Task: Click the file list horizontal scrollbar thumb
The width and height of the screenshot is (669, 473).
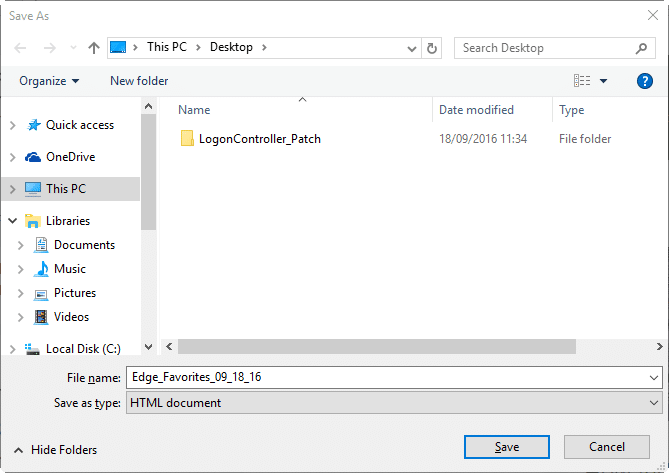Action: pos(377,347)
